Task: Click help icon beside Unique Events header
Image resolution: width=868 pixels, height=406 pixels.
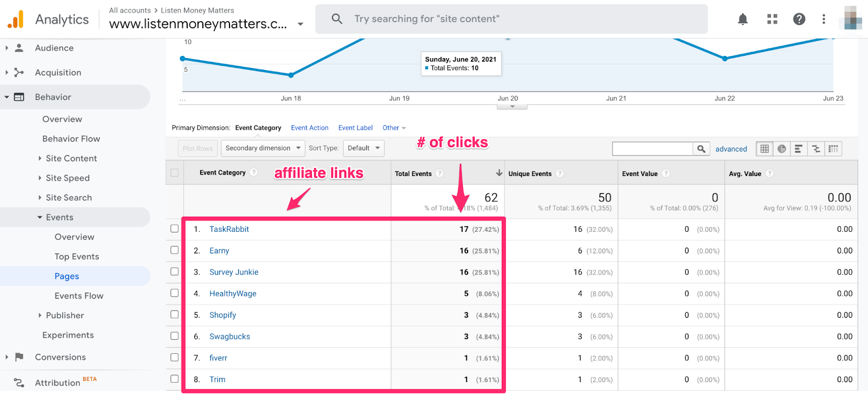Action: [x=560, y=173]
